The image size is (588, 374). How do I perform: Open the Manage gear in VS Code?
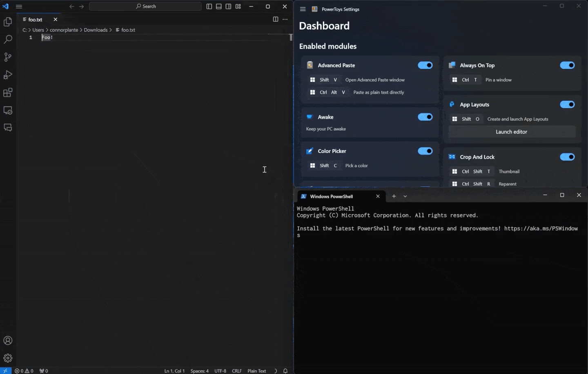coord(8,358)
